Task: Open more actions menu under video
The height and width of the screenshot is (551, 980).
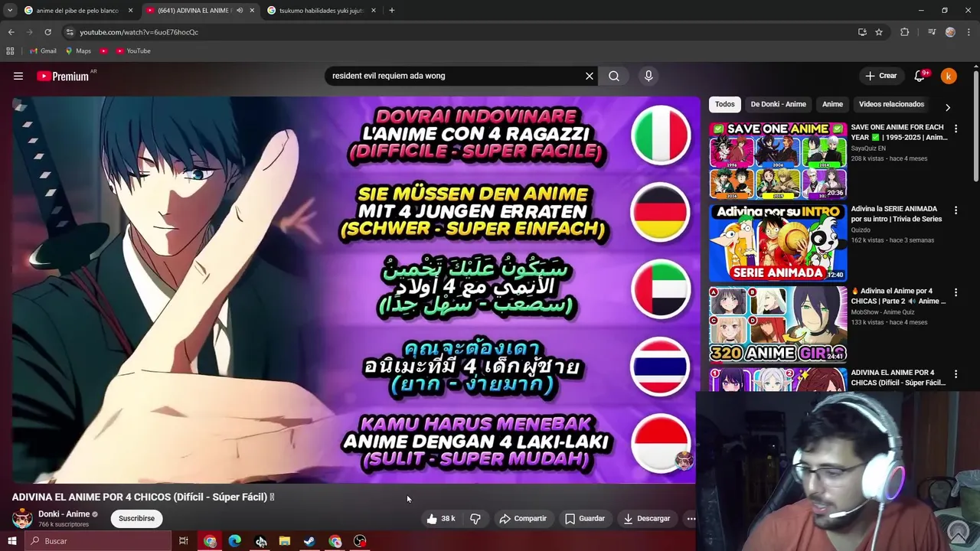Action: pyautogui.click(x=691, y=519)
